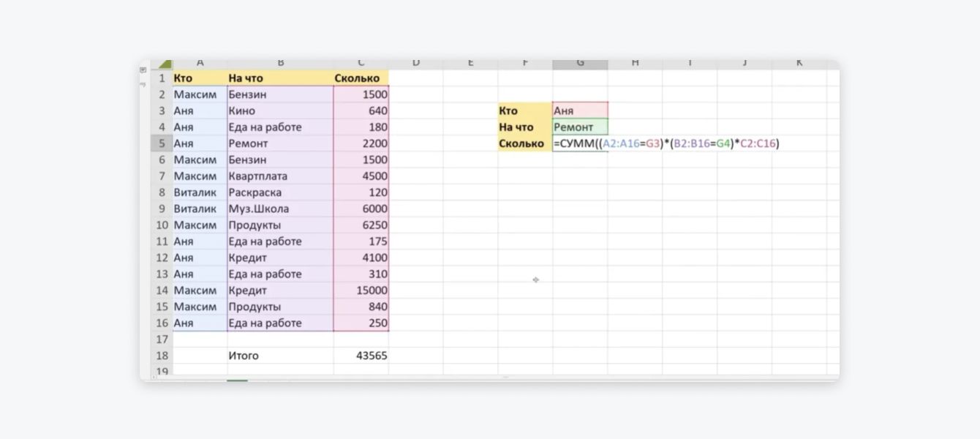The width and height of the screenshot is (980, 439).
Task: Select row 17 header
Action: coord(162,339)
